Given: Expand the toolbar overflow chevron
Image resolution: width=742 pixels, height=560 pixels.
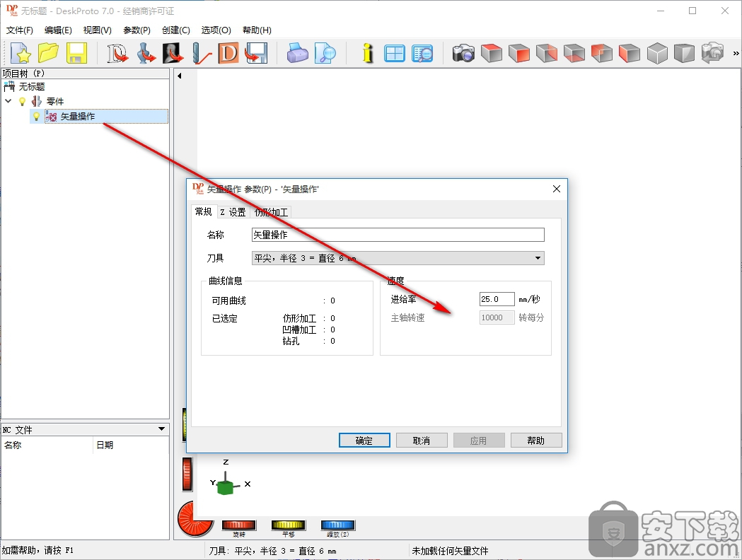Looking at the screenshot, I should coord(736,54).
